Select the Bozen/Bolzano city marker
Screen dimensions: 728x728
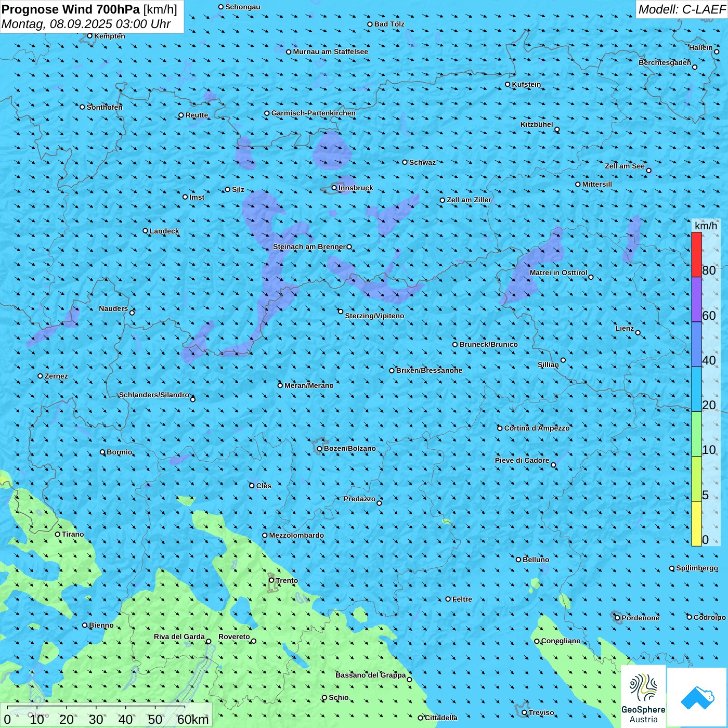pos(320,449)
